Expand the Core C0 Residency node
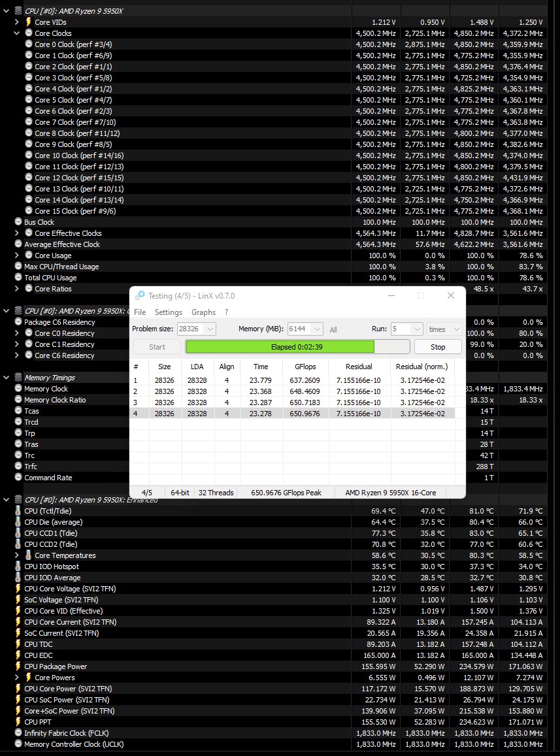 point(17,333)
